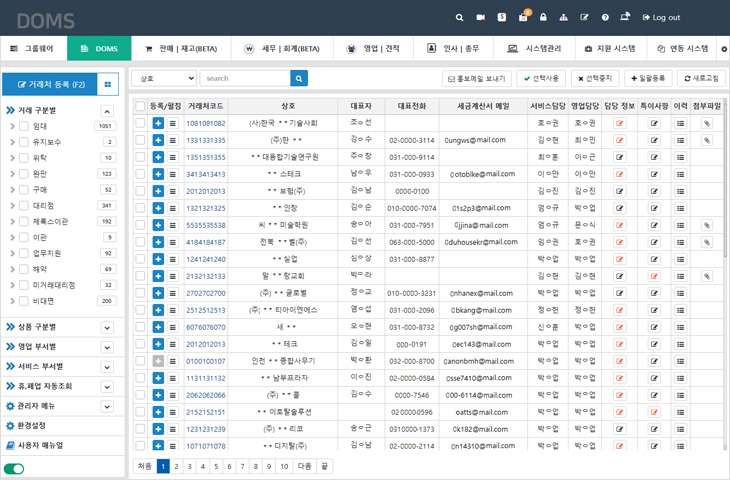Click the help question mark icon
The width and height of the screenshot is (730, 480).
(x=605, y=18)
